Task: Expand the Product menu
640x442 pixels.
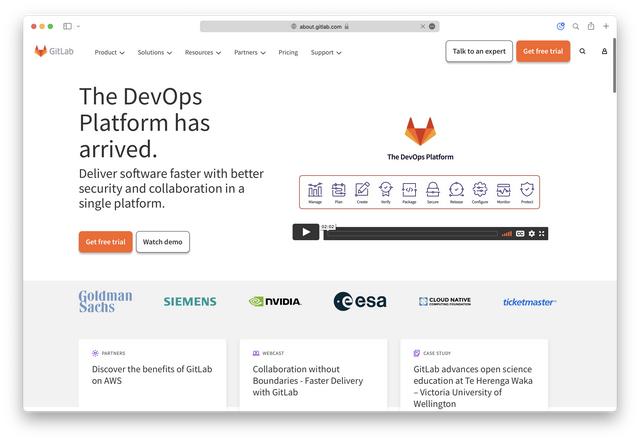Action: (109, 52)
